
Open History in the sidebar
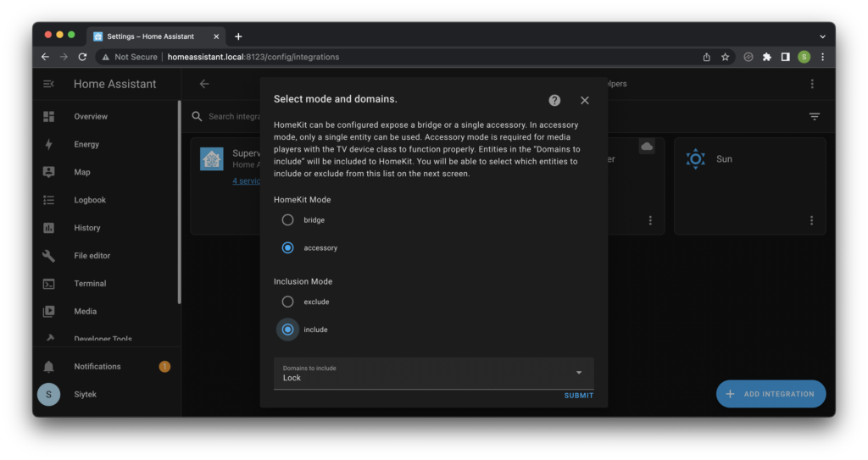[x=87, y=228]
